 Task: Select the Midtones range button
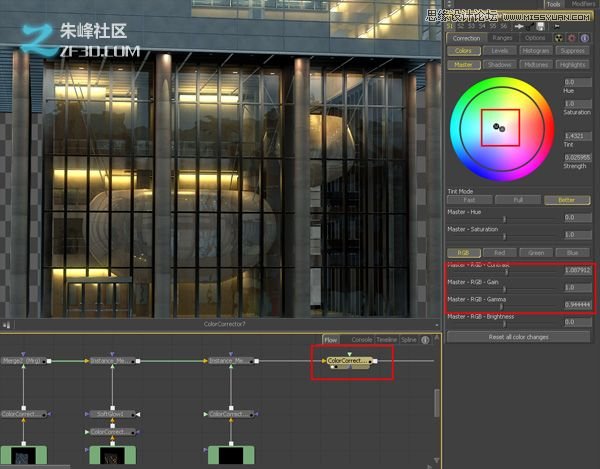(536, 65)
